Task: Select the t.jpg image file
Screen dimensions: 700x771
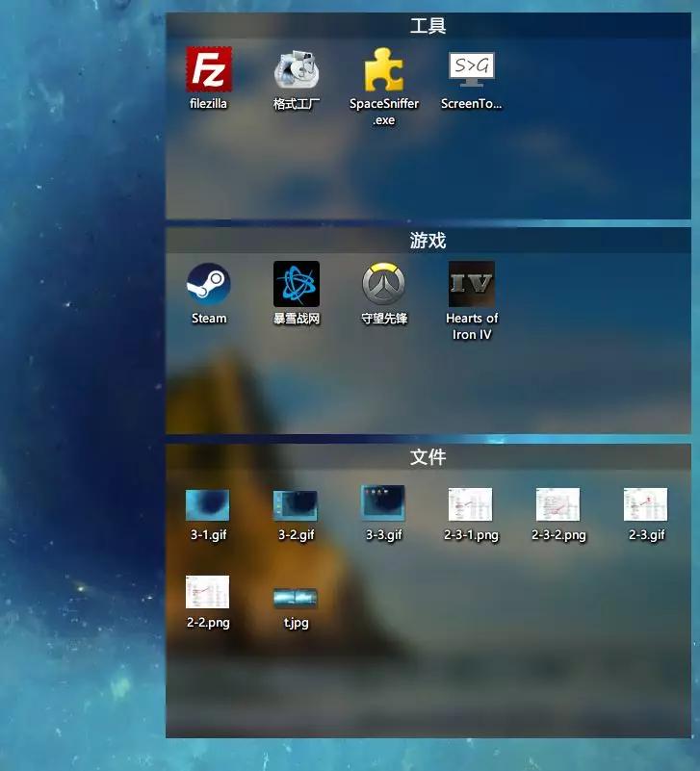Action: (296, 599)
